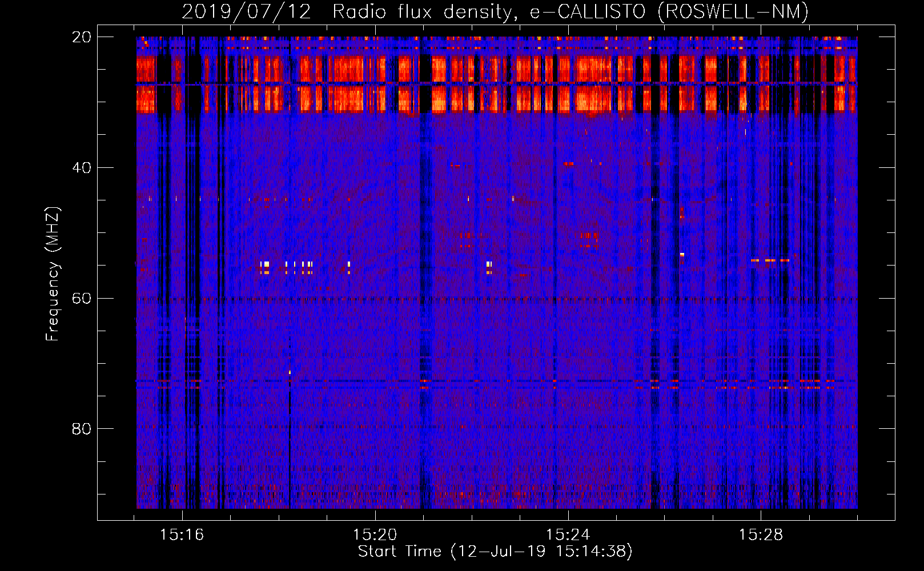Select the '20' frequency tick label

[82, 37]
